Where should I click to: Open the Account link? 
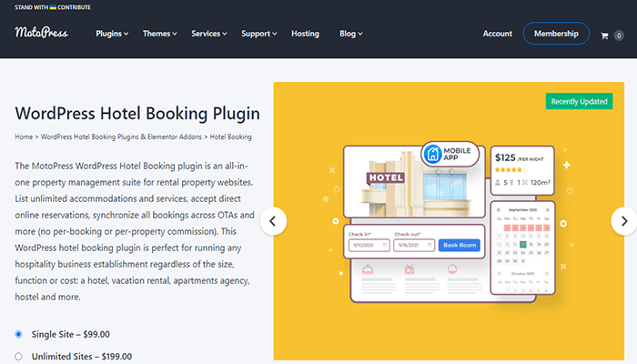497,34
